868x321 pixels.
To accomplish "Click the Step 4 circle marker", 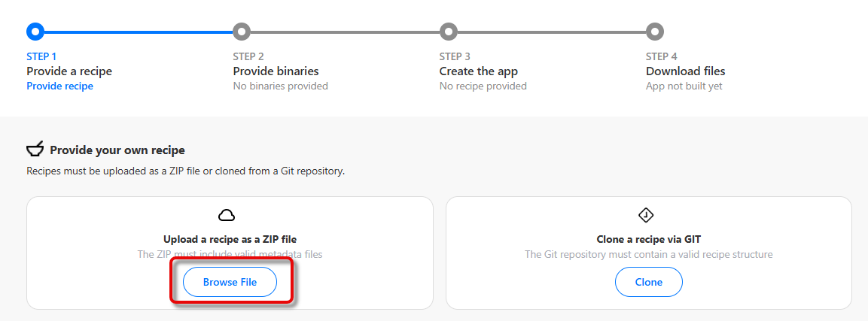I will tap(655, 32).
